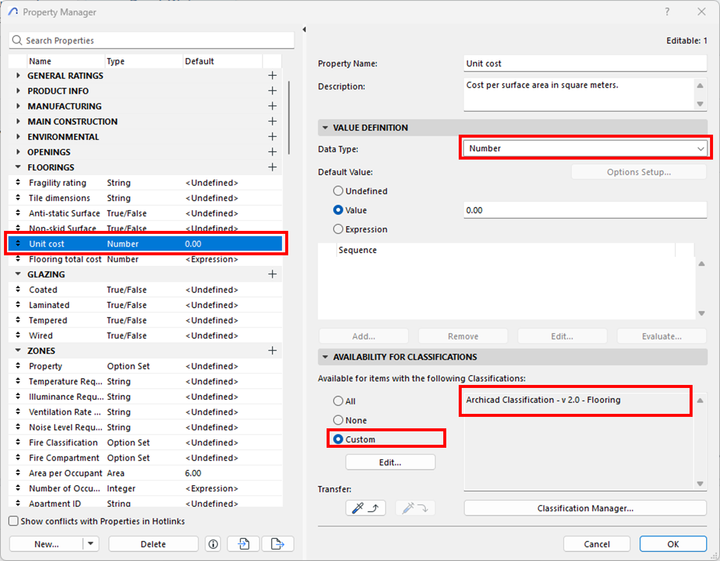Expand the PRODUCT INFO group

pyautogui.click(x=18, y=91)
